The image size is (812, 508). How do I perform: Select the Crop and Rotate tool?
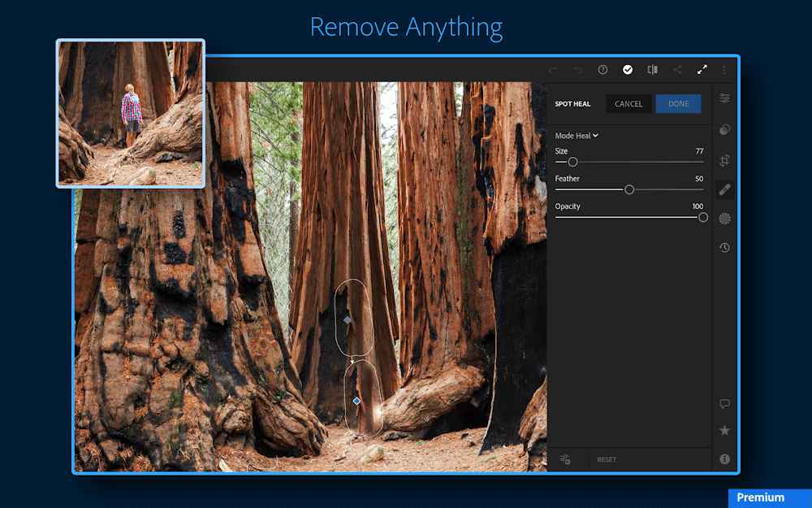click(x=724, y=160)
